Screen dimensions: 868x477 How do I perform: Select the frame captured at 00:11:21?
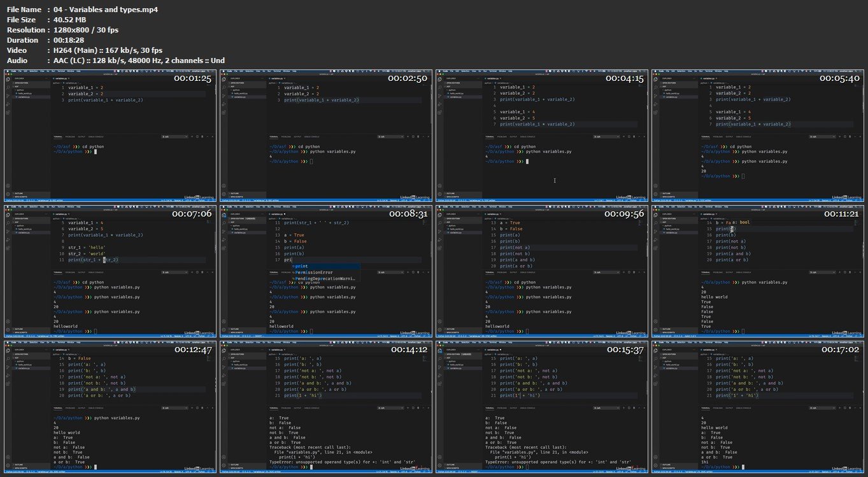tap(757, 271)
